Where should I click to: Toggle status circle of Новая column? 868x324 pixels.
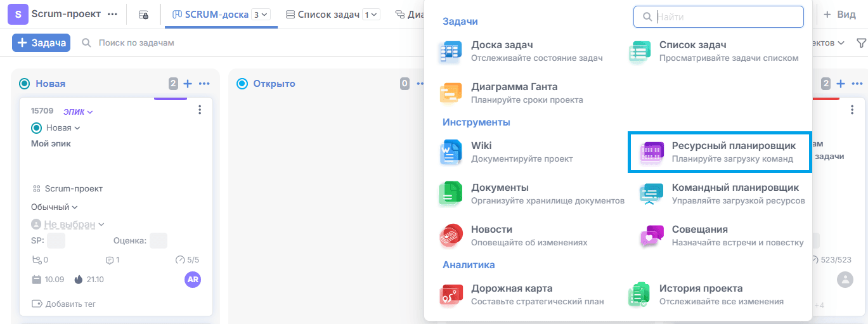(x=25, y=84)
